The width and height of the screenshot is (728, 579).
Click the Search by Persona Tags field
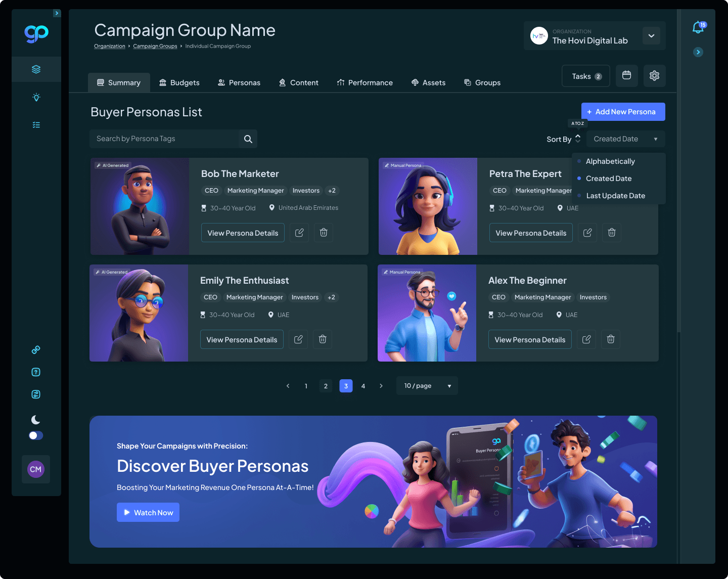pyautogui.click(x=164, y=139)
